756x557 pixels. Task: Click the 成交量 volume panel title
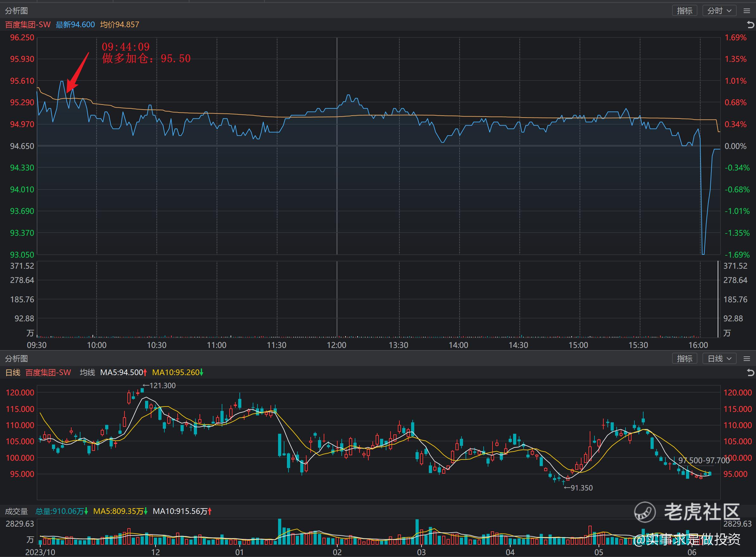[16, 511]
